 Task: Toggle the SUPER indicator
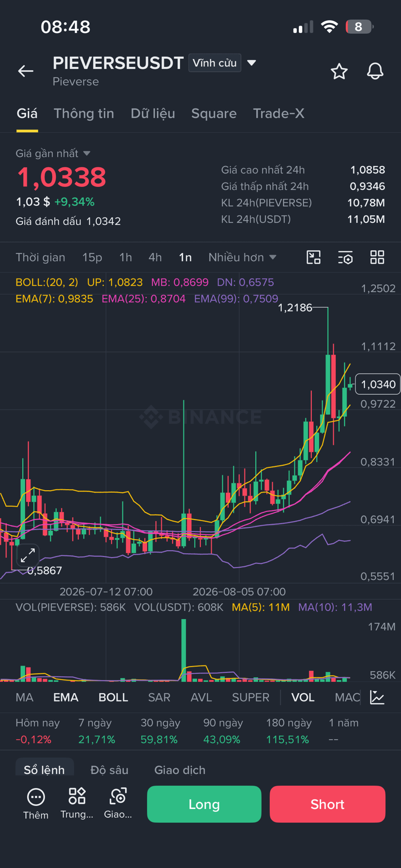(x=250, y=697)
